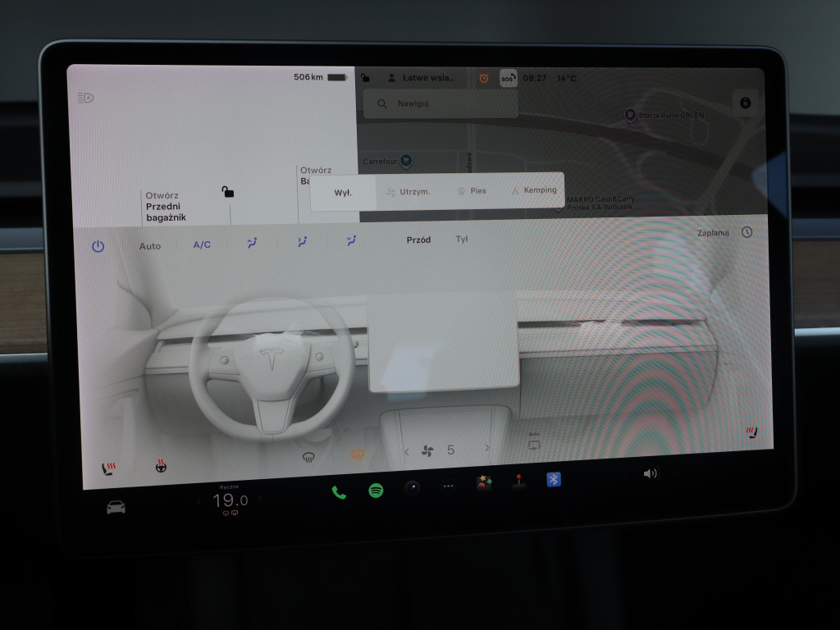Raise temperature with right chevron
Screen dimensions: 840x630
coord(261,498)
